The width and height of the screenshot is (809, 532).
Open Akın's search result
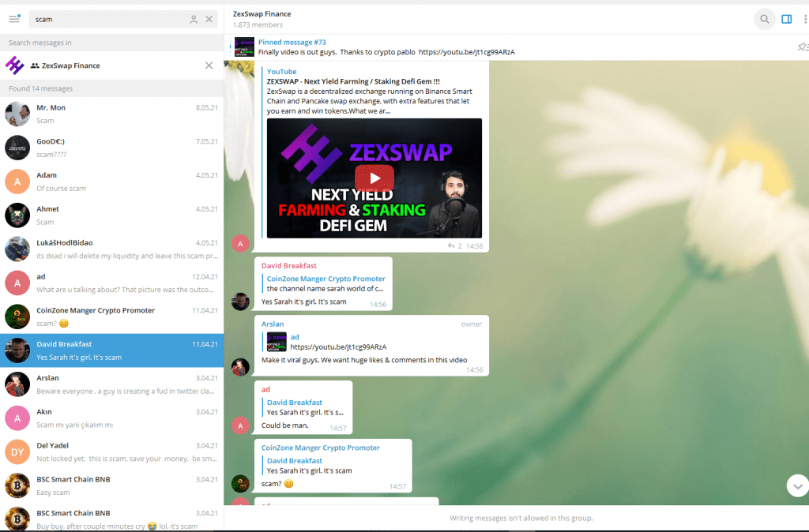[x=112, y=418]
